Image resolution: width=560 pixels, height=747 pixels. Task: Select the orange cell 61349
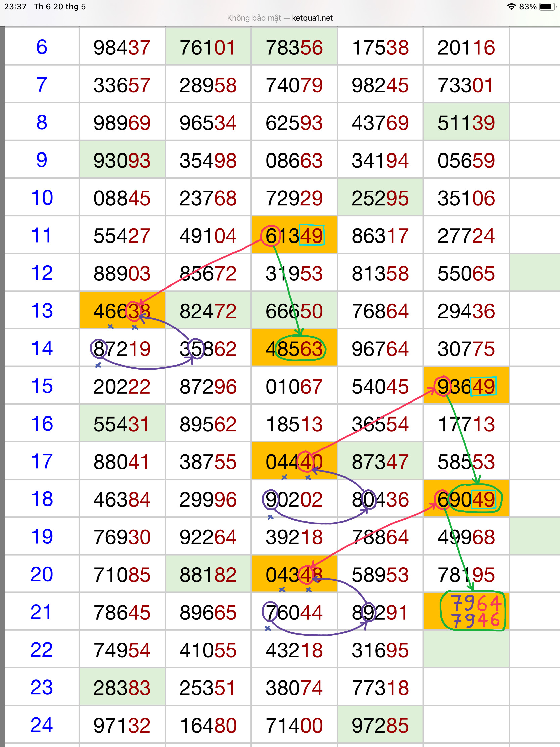tap(294, 235)
